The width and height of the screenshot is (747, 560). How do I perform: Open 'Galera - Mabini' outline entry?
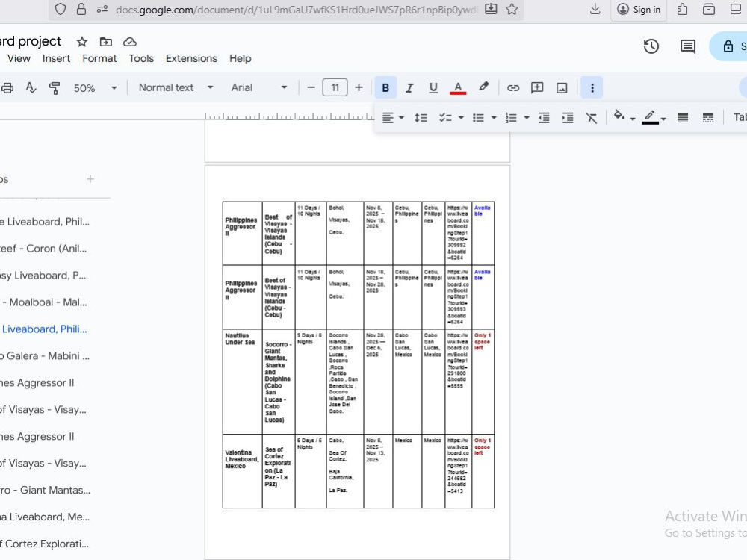pyautogui.click(x=44, y=356)
